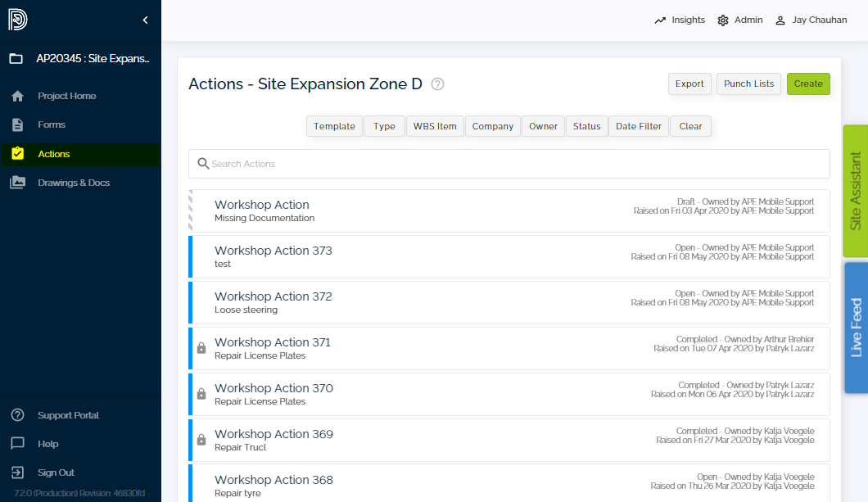Open the Owner filter dropdown
Screen dimensions: 868x502
543,126
